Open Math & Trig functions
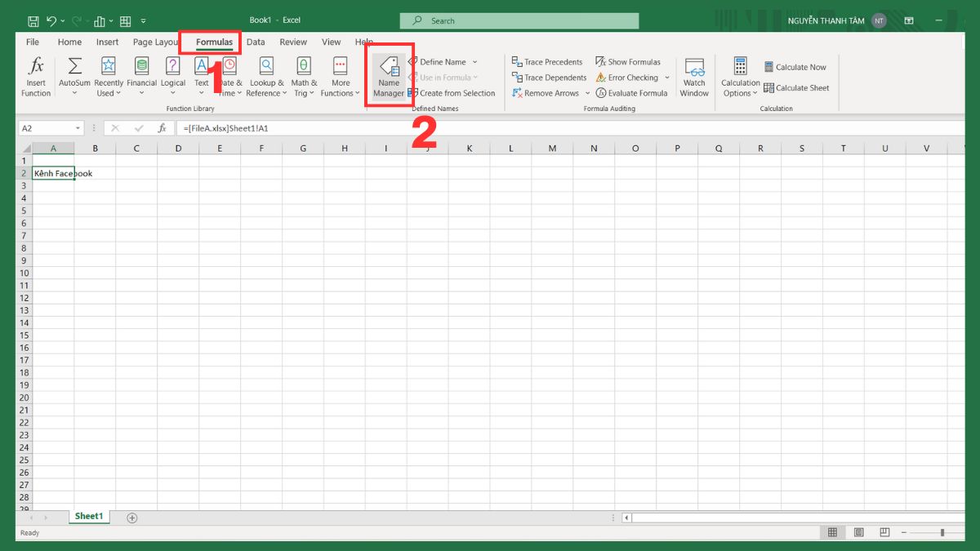The width and height of the screenshot is (980, 551). tap(304, 78)
